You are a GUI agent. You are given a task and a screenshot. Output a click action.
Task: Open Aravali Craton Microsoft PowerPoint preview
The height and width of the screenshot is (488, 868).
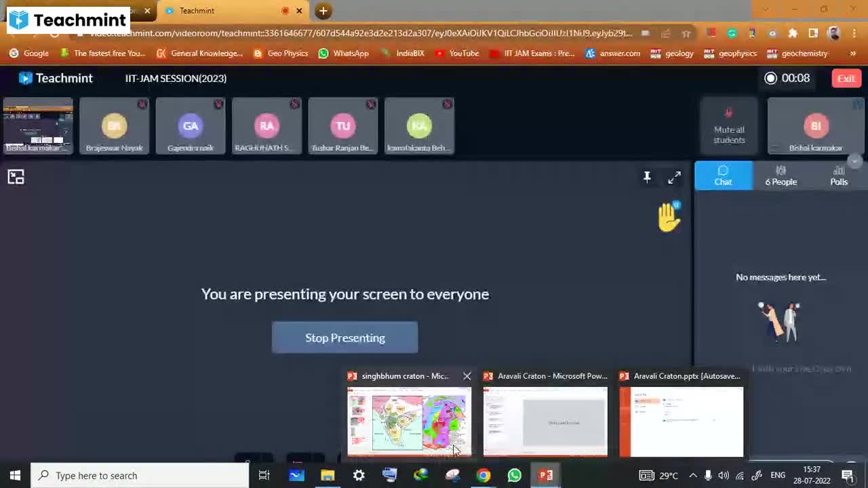545,421
